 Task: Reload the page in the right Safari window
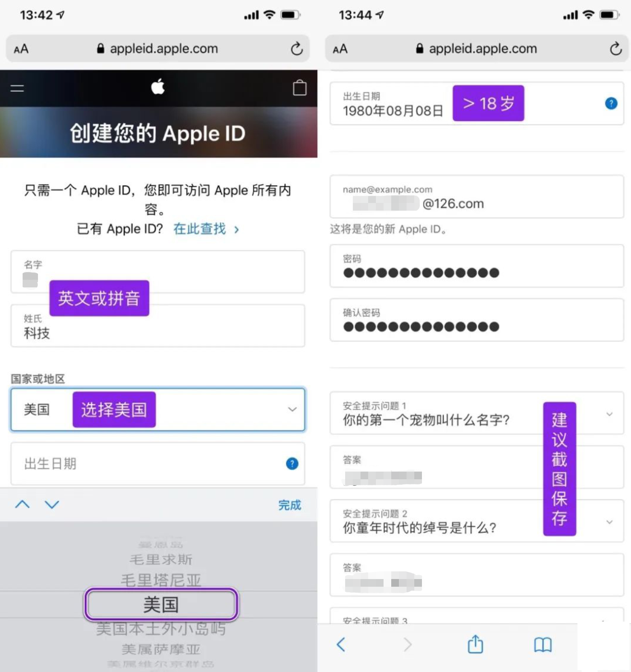coord(615,49)
